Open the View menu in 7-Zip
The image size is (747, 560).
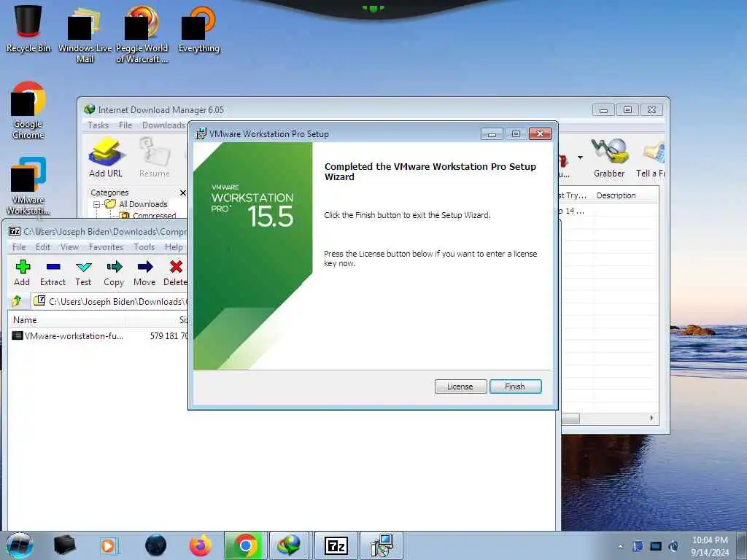(69, 247)
